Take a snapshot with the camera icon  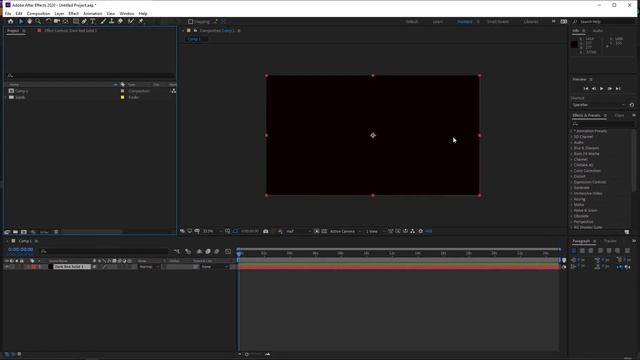point(266,231)
